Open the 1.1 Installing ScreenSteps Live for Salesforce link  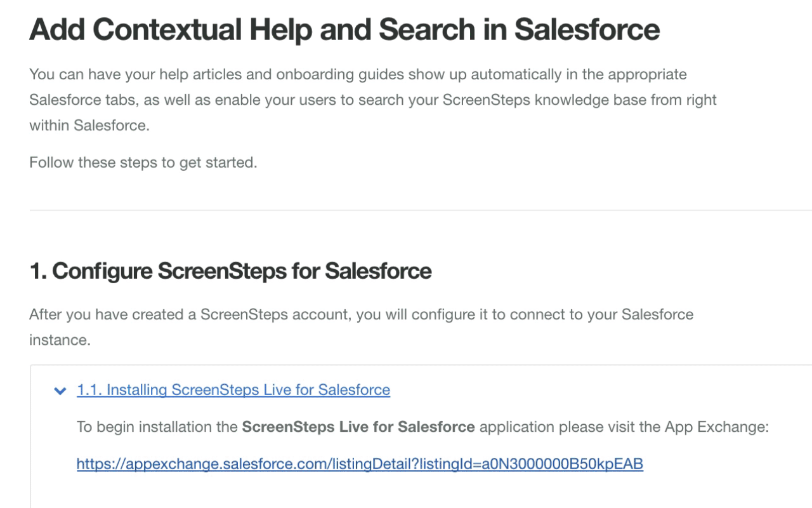[233, 390]
